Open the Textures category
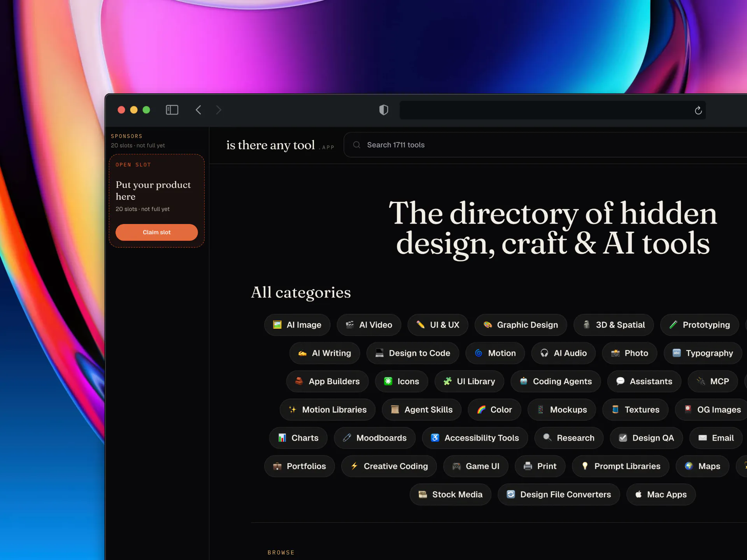The height and width of the screenshot is (560, 747). (x=635, y=409)
